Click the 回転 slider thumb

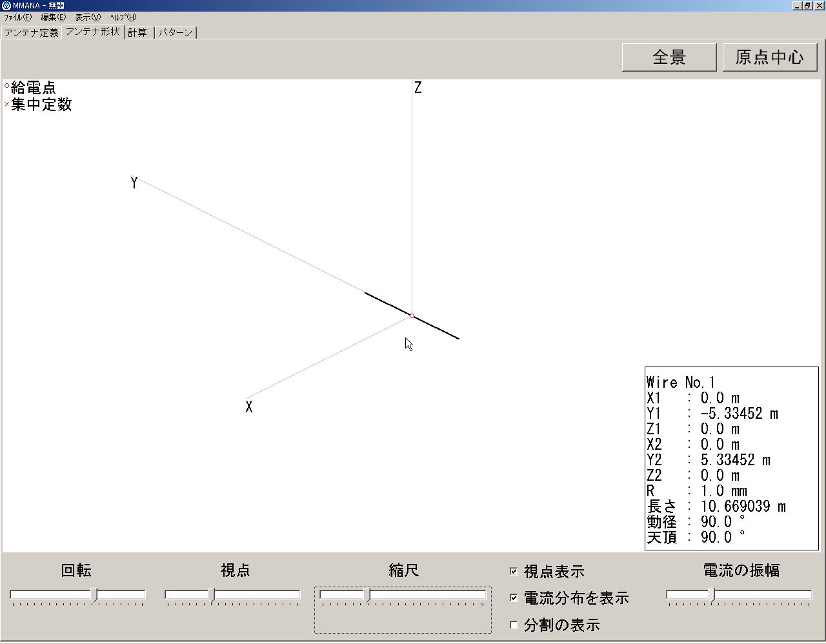95,596
